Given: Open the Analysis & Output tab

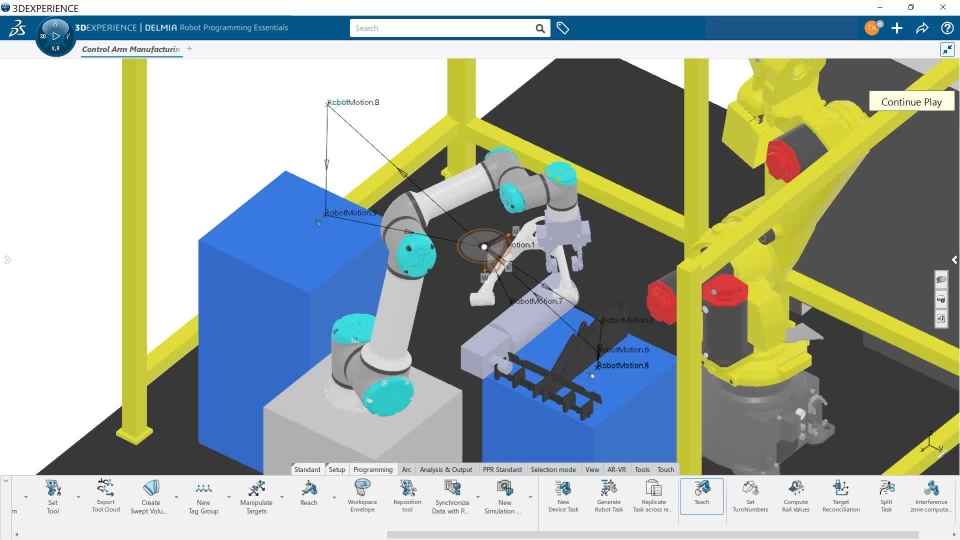Looking at the screenshot, I should pos(446,470).
